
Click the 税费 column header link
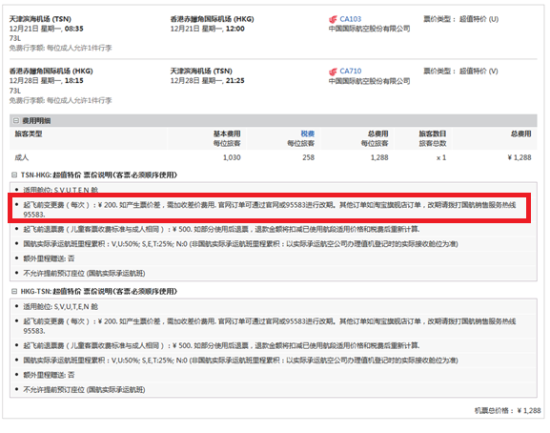point(307,134)
